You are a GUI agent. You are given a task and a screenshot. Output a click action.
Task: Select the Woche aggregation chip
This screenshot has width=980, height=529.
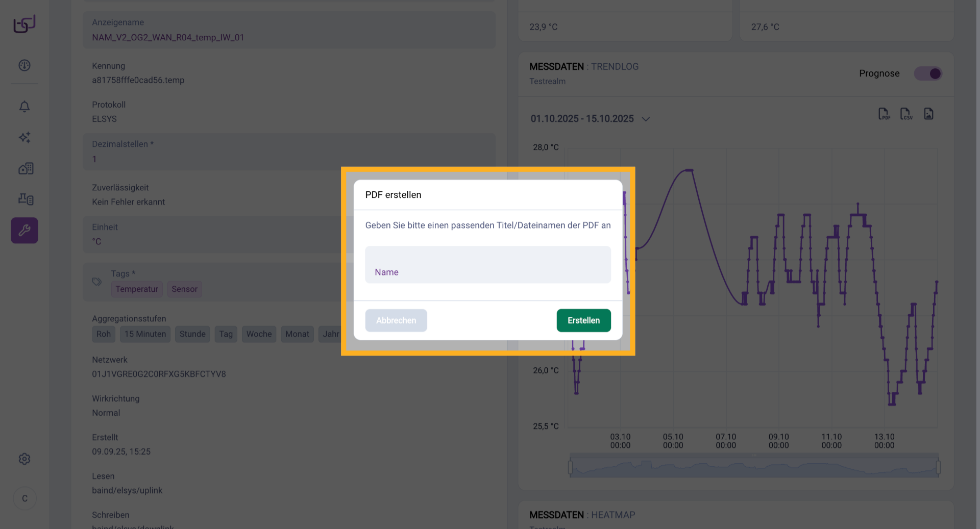[x=259, y=334]
